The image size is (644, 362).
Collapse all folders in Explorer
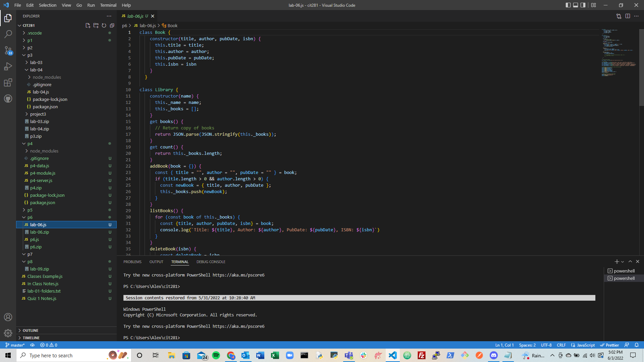pos(112,25)
